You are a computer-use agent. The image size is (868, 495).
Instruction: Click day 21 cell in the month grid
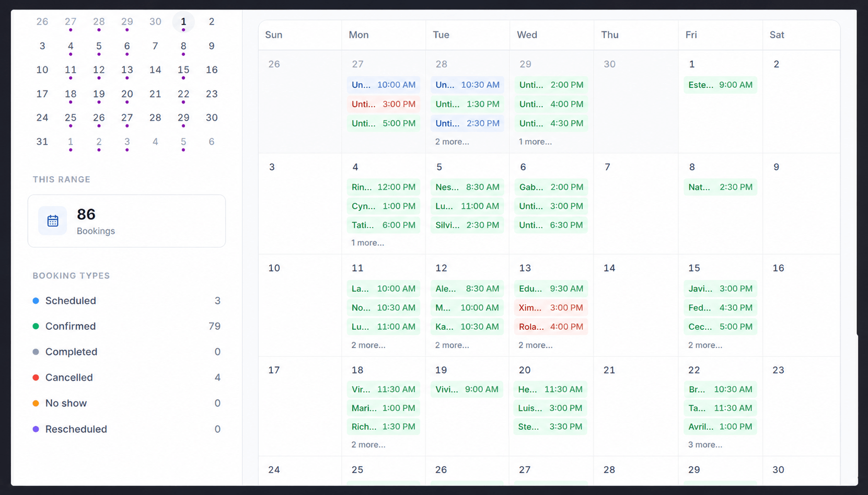click(636, 407)
